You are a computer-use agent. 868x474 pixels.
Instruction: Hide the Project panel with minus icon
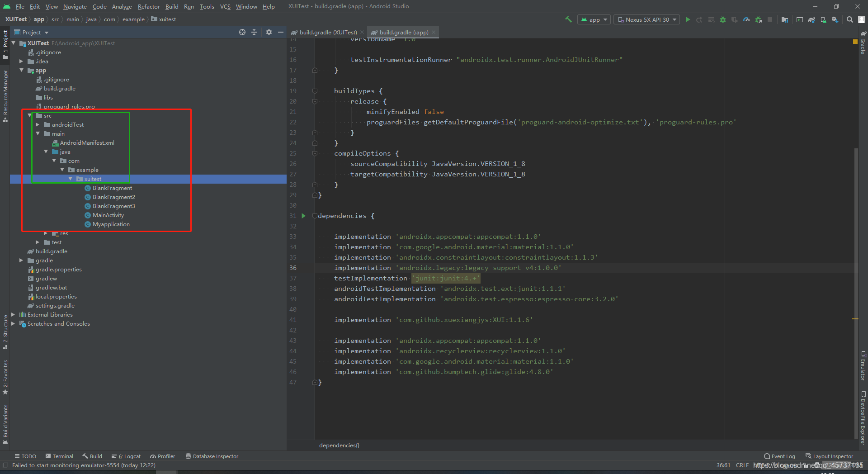[x=281, y=32]
